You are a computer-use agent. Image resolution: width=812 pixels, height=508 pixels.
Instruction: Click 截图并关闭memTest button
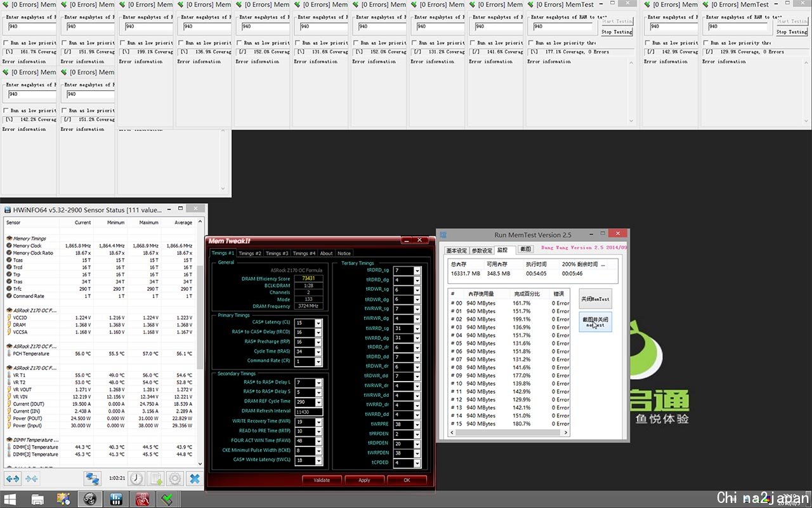[595, 322]
